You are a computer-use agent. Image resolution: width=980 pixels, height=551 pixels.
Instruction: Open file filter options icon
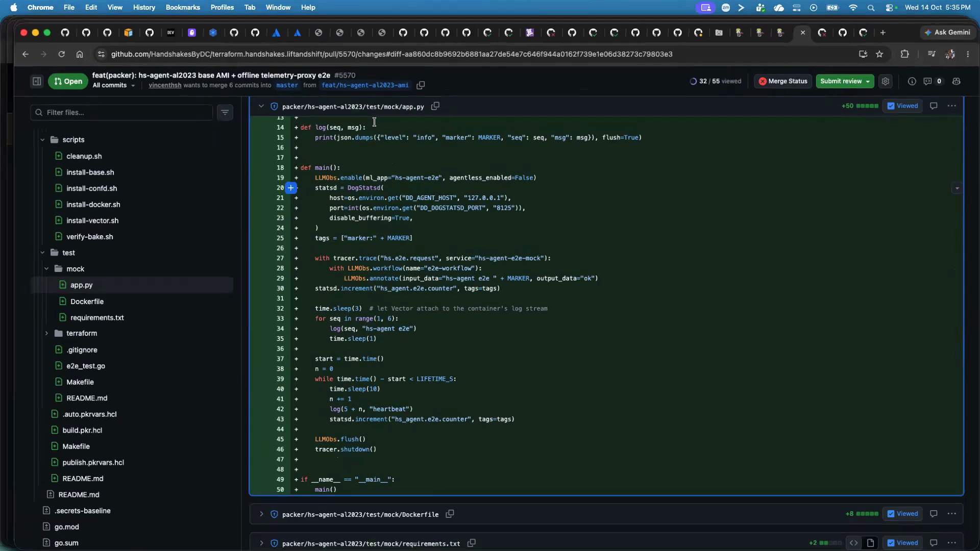(x=225, y=112)
